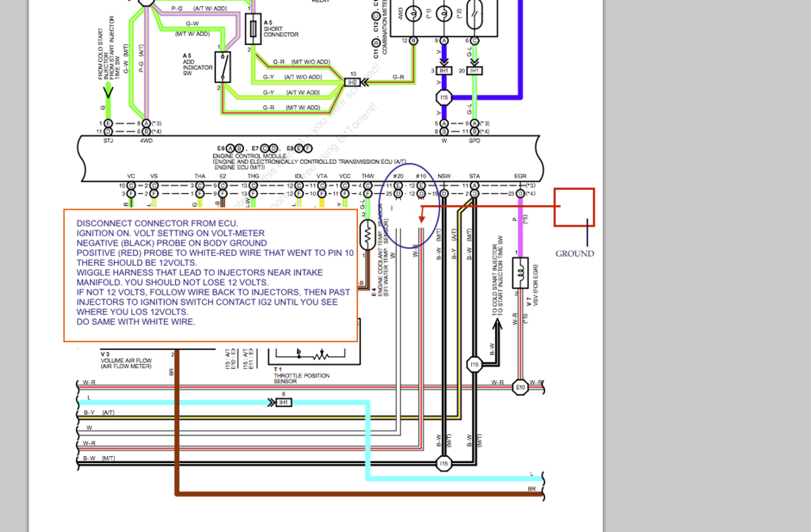The width and height of the screenshot is (811, 532).
Task: Click the 'COMBINATION METER' vertical label
Action: pyautogui.click(x=385, y=26)
